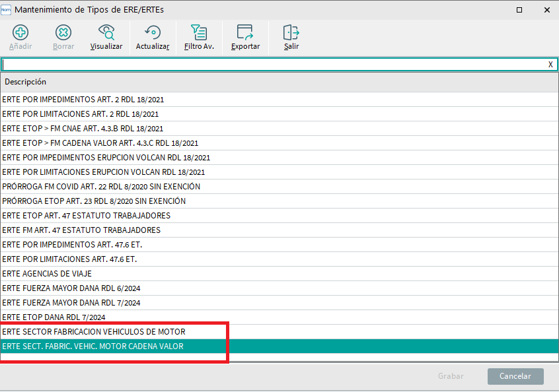Click the Añadir add-record icon
Screen dimensions: 559x392
20,33
